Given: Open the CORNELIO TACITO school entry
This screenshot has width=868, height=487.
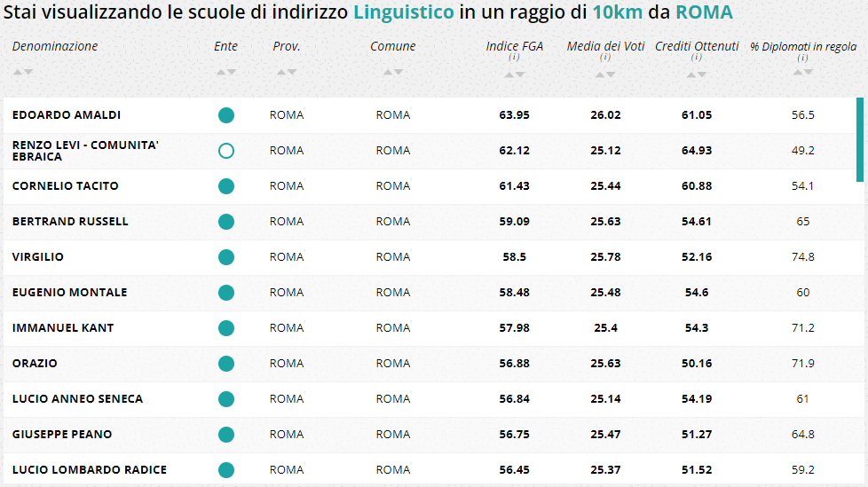Looking at the screenshot, I should (x=65, y=186).
